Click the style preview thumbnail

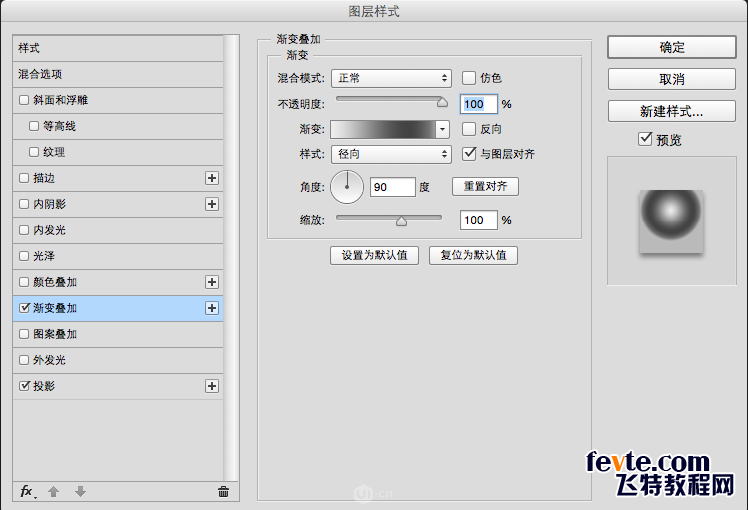coord(671,221)
